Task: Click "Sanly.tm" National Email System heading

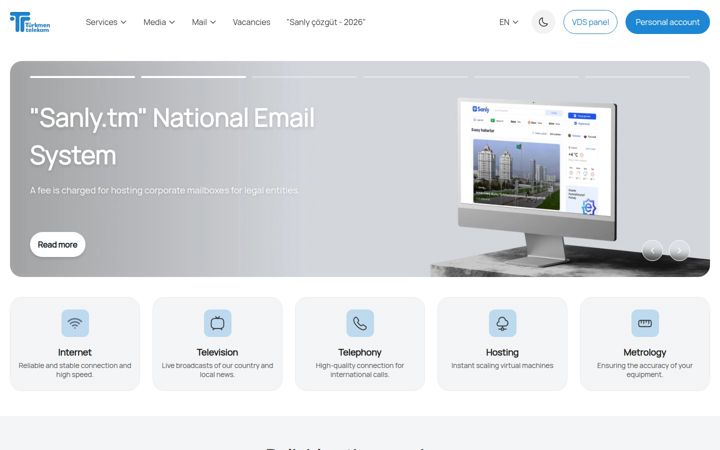Action: (x=172, y=136)
